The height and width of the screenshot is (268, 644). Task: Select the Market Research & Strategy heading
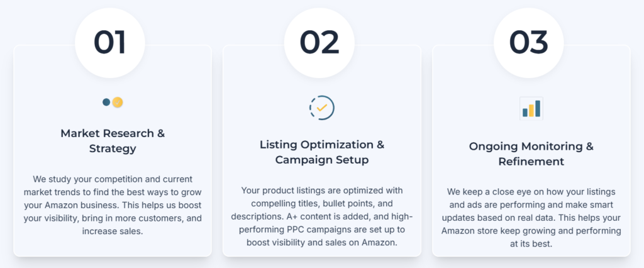tap(113, 141)
